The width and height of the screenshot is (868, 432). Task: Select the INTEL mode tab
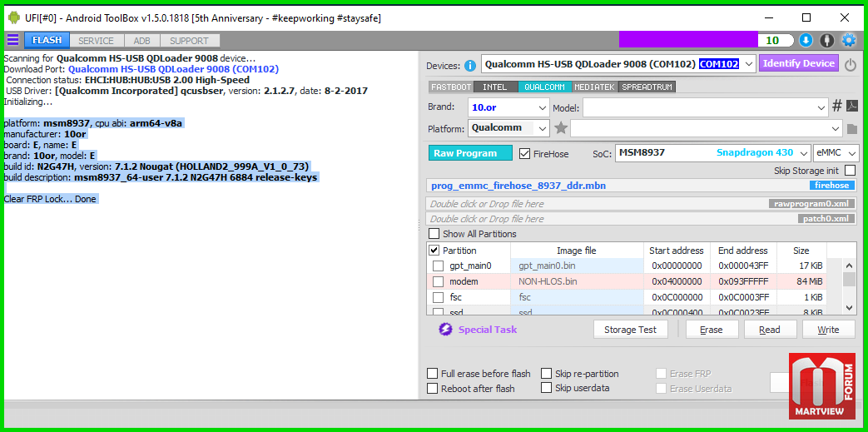pos(495,87)
